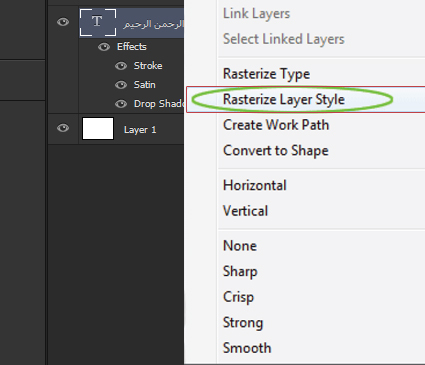Image resolution: width=425 pixels, height=365 pixels.
Task: Select Create Work Path option
Action: coord(276,125)
